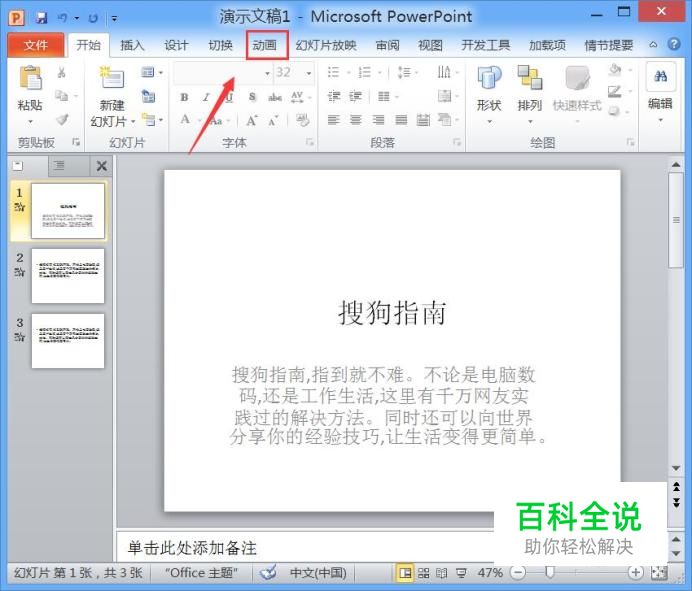The width and height of the screenshot is (692, 591).
Task: Expand Paste options dropdown arrow
Action: 30,121
